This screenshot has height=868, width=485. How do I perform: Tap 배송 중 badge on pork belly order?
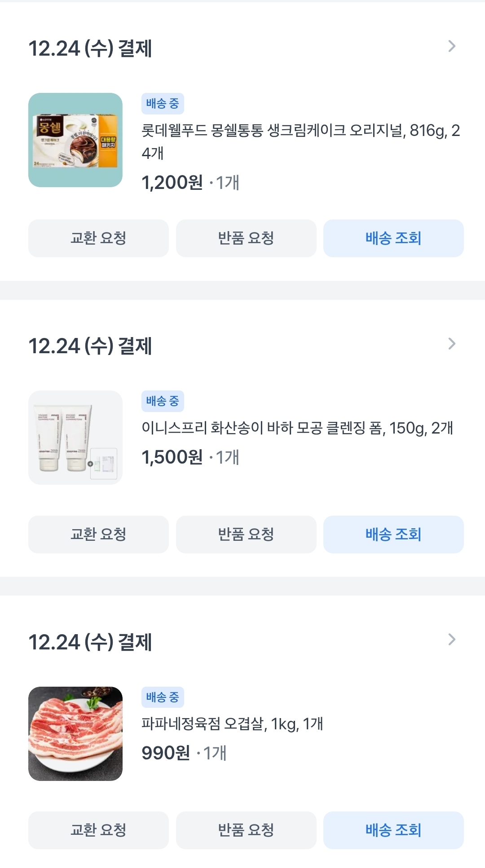pos(163,697)
